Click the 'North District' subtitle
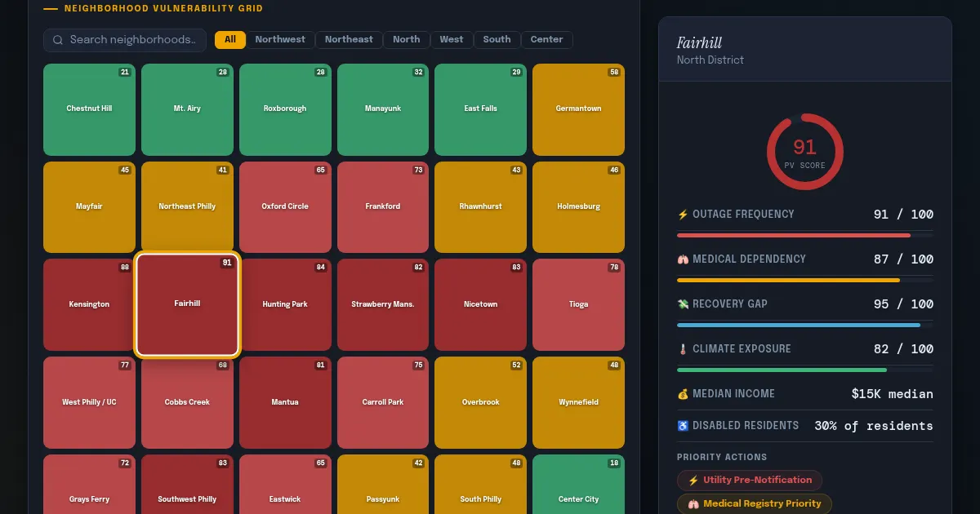 point(710,60)
